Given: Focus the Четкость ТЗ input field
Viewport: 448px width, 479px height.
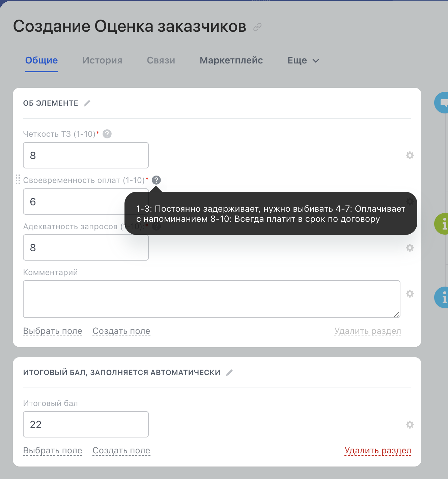Looking at the screenshot, I should tap(86, 155).
